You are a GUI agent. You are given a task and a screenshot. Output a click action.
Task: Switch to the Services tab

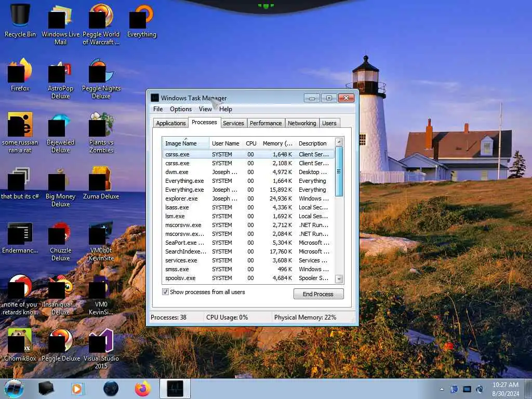[x=233, y=123]
